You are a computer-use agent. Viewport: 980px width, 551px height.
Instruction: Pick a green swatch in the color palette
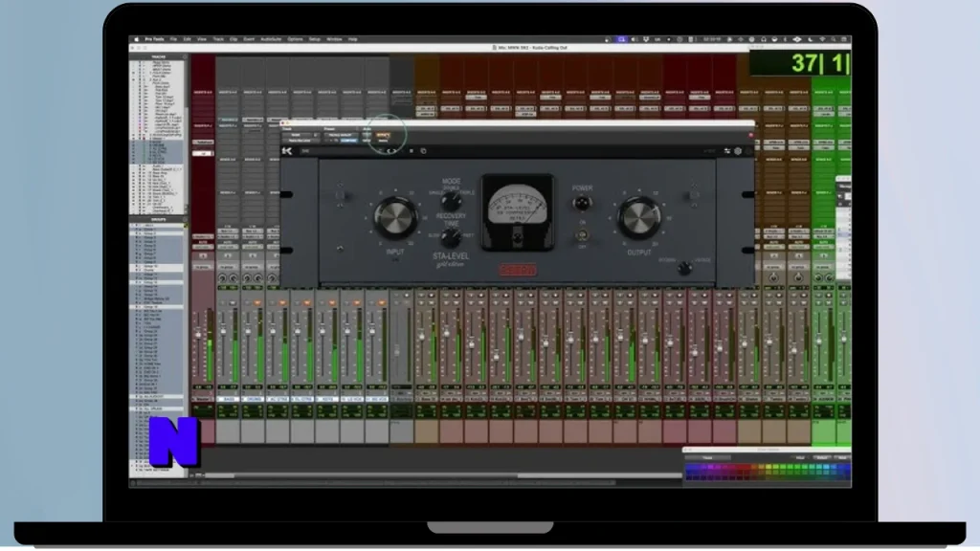(x=789, y=468)
